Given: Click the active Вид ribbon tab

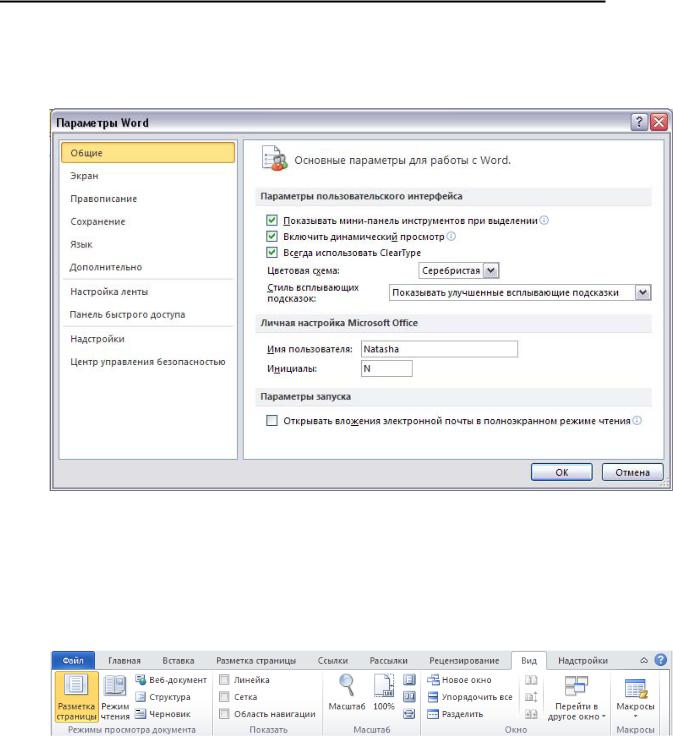Looking at the screenshot, I should pyautogui.click(x=529, y=660).
